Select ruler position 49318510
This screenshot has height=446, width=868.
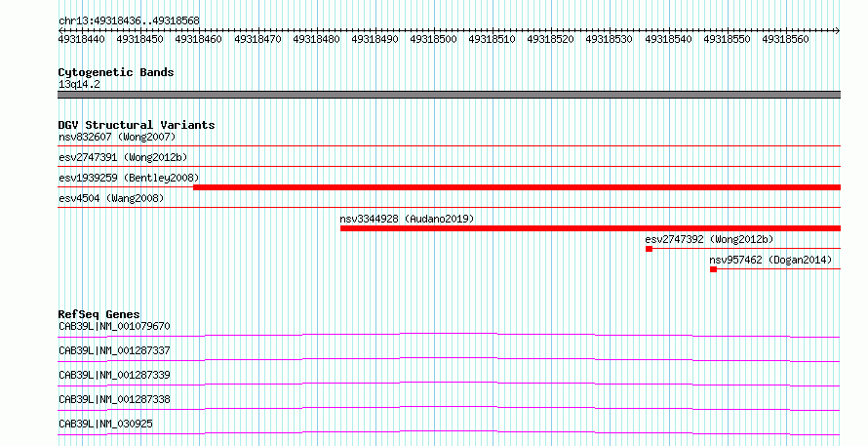(493, 39)
